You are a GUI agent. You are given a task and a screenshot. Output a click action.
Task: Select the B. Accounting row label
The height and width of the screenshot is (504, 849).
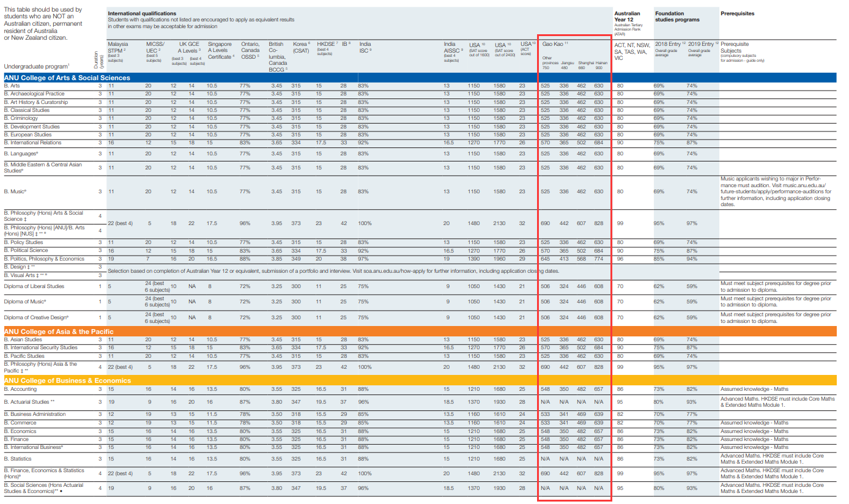(20, 389)
